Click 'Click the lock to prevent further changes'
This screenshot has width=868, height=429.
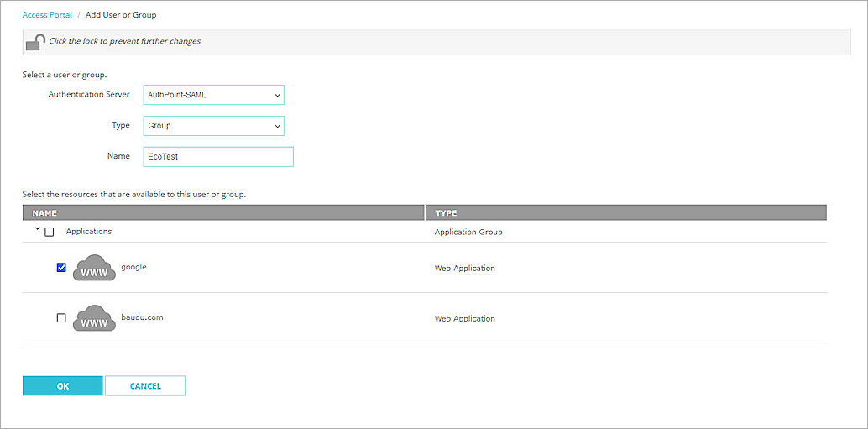[124, 41]
